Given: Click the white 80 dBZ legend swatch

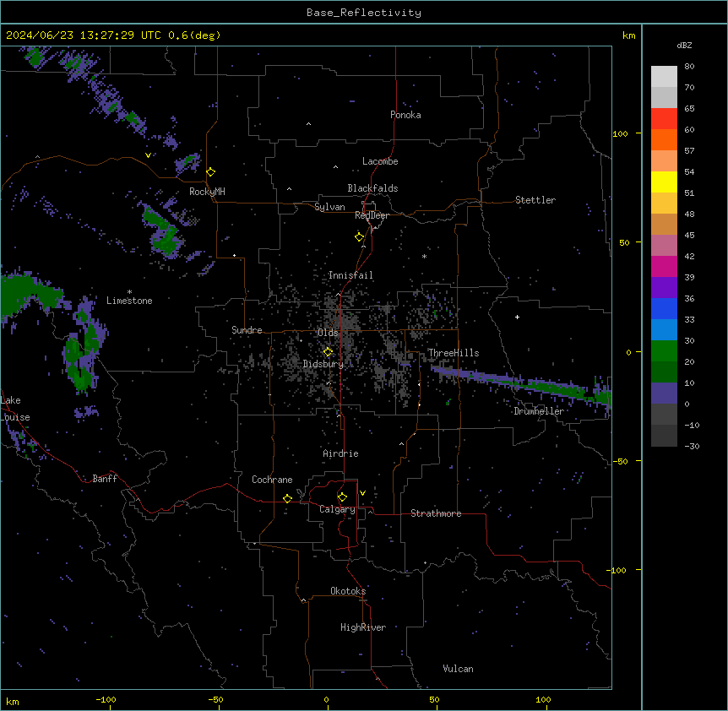Looking at the screenshot, I should click(664, 76).
